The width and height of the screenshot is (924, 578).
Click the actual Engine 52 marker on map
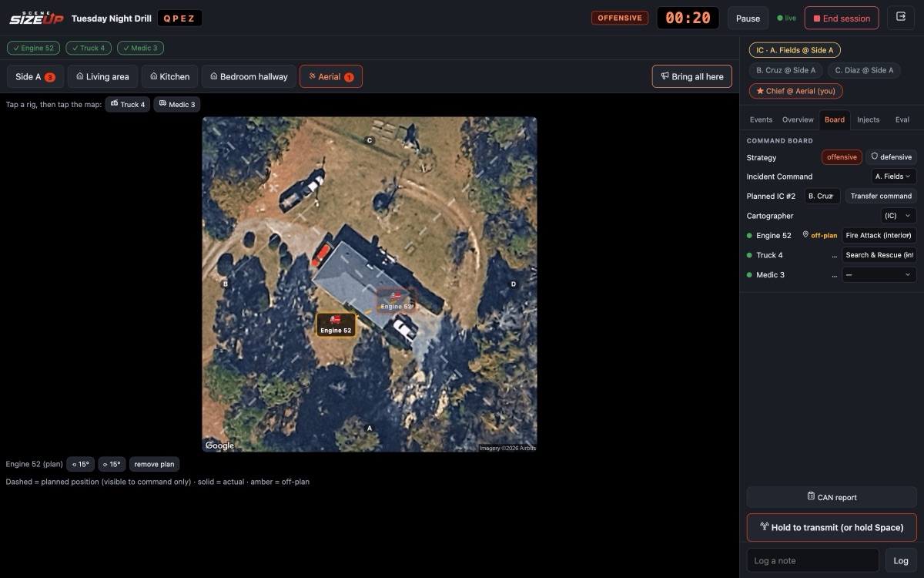336,324
